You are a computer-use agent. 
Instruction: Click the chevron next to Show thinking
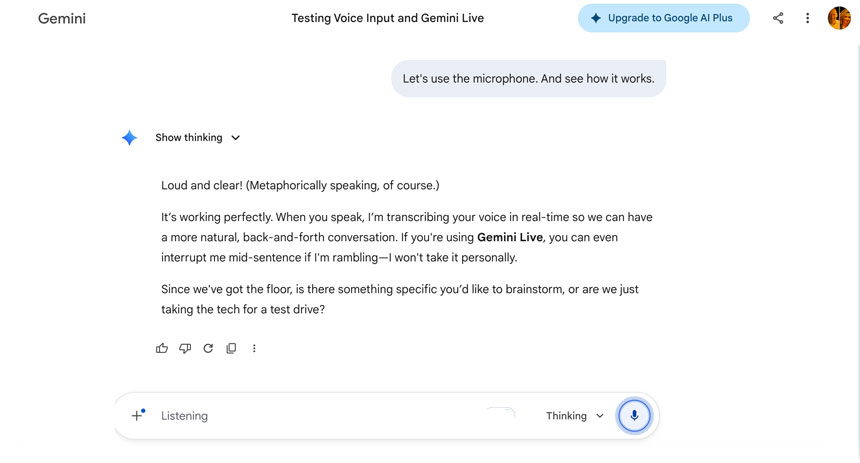(236, 138)
